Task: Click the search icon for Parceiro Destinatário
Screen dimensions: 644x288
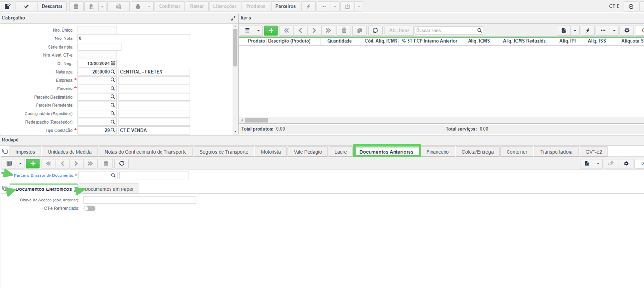Action: pyautogui.click(x=113, y=97)
